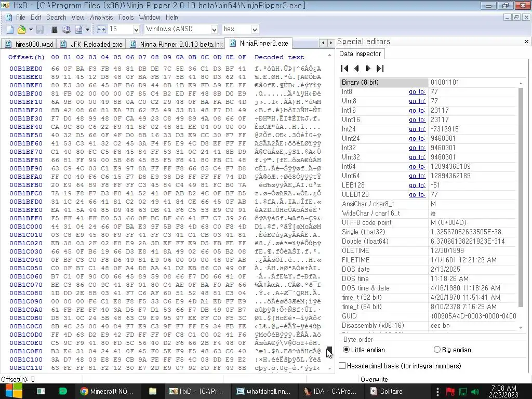Open the File menu
This screenshot has height=399, width=532.
coord(20,17)
